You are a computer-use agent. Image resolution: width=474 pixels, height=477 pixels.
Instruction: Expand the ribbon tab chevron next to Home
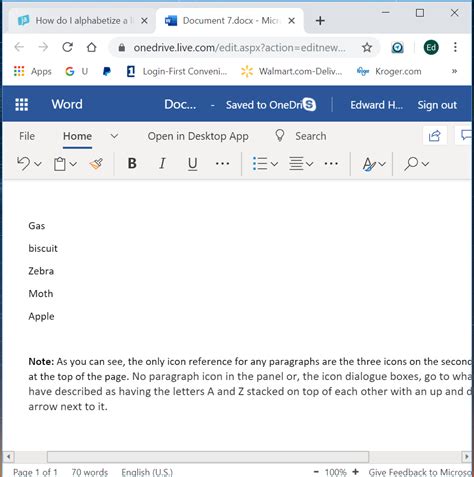[x=114, y=136]
